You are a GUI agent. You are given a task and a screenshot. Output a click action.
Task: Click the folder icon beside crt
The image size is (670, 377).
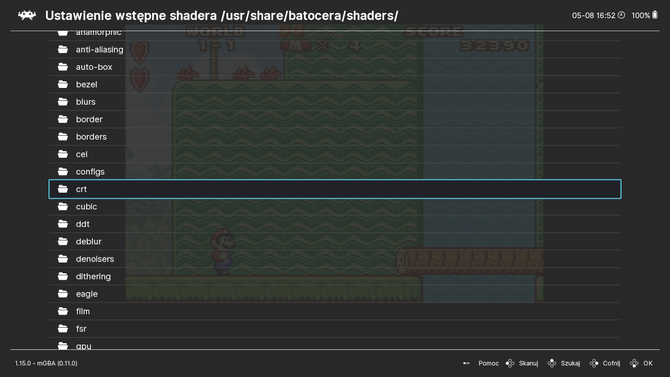tap(63, 189)
